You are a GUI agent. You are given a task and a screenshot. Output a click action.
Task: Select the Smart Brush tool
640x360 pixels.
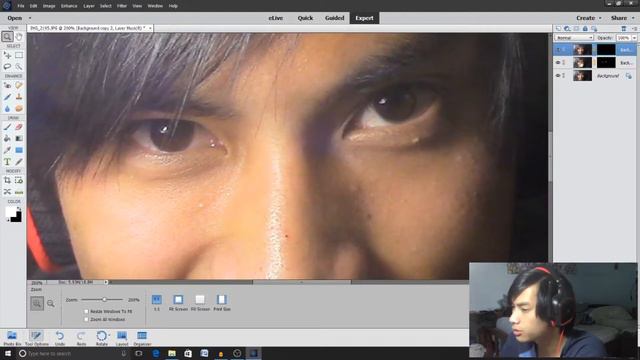point(7,97)
